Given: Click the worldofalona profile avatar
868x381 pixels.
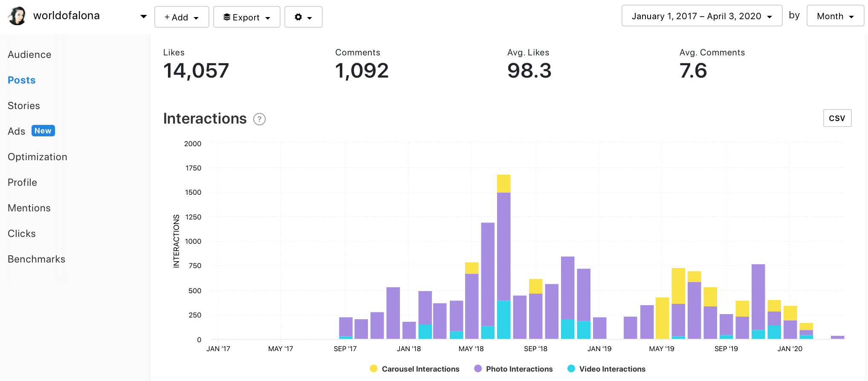Looking at the screenshot, I should click(x=17, y=16).
